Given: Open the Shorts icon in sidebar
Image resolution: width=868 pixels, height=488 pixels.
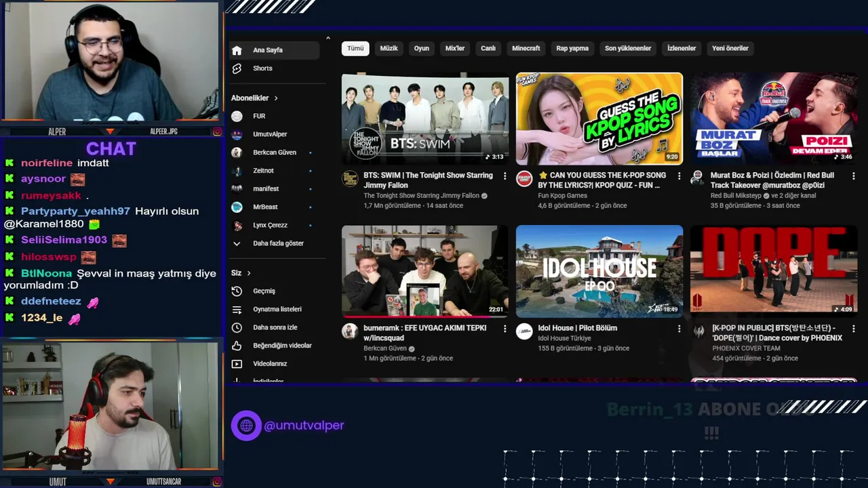Looking at the screenshot, I should [x=237, y=68].
